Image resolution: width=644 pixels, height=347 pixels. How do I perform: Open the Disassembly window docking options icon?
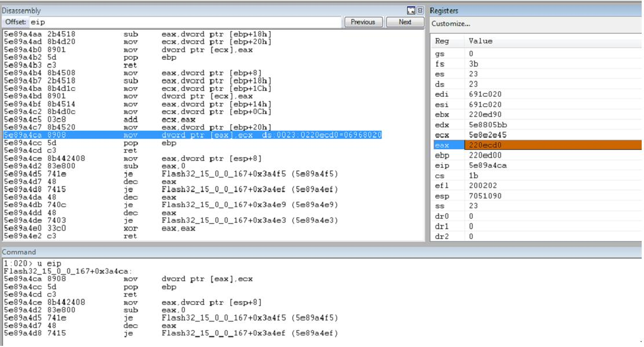pyautogui.click(x=411, y=10)
